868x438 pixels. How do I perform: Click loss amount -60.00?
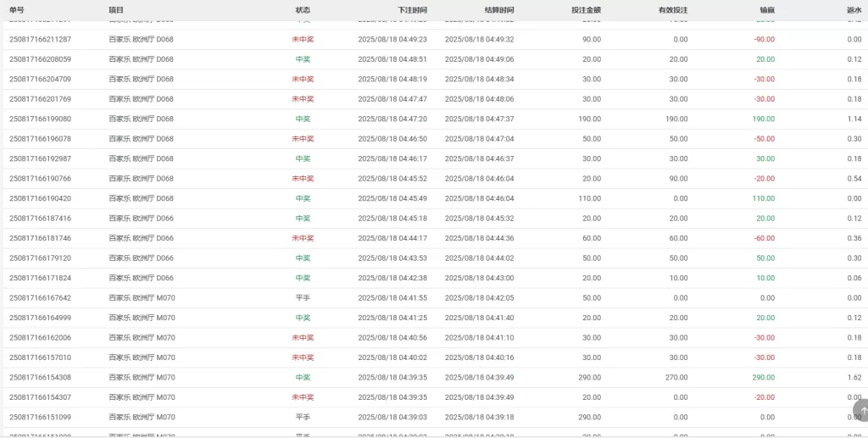pos(765,238)
